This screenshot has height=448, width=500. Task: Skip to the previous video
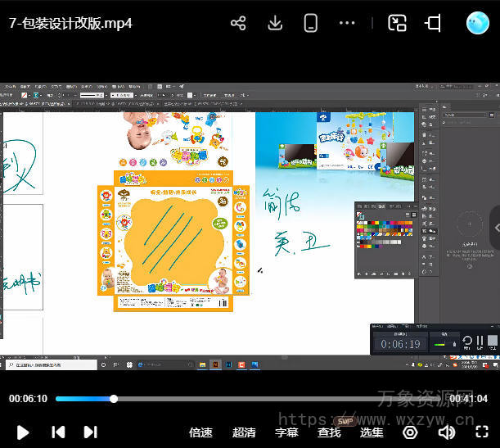tap(58, 432)
